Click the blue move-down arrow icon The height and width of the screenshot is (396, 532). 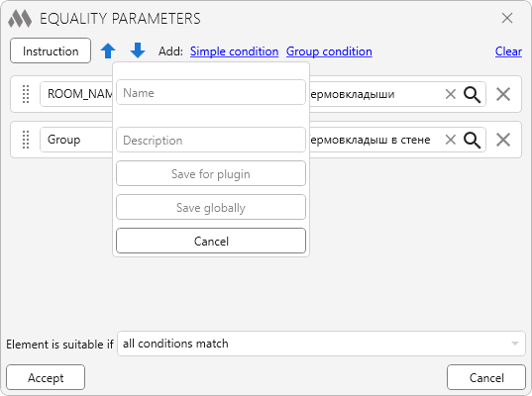[138, 50]
